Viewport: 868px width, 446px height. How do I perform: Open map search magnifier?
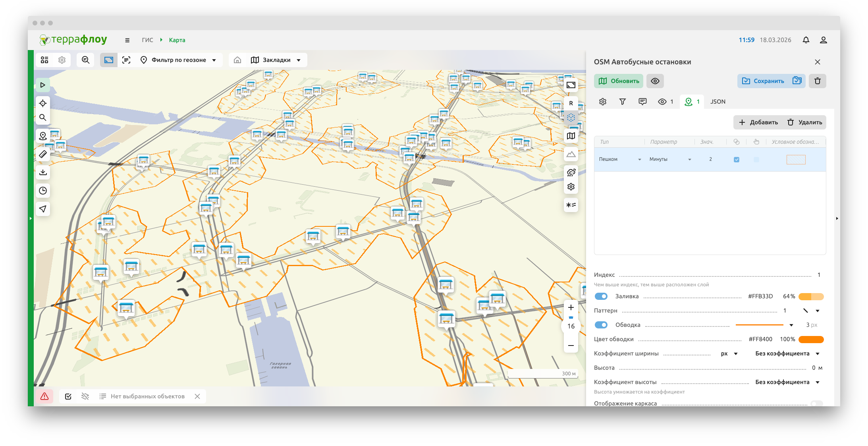pos(43,118)
